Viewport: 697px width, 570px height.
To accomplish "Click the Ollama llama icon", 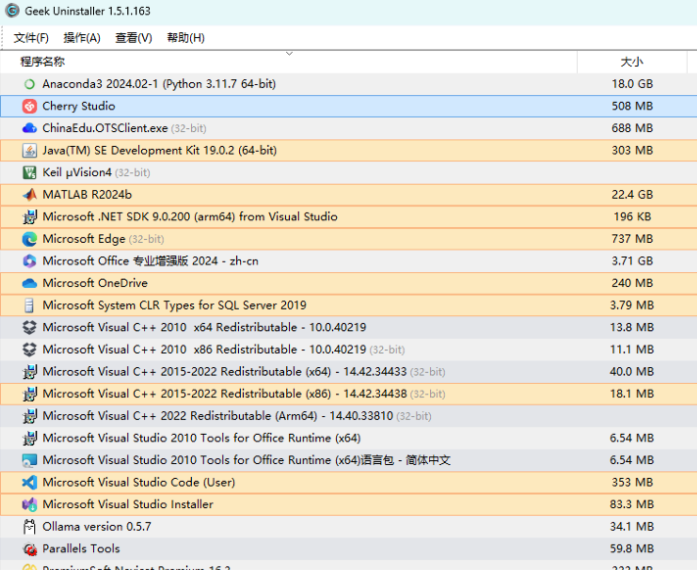I will click(x=29, y=527).
